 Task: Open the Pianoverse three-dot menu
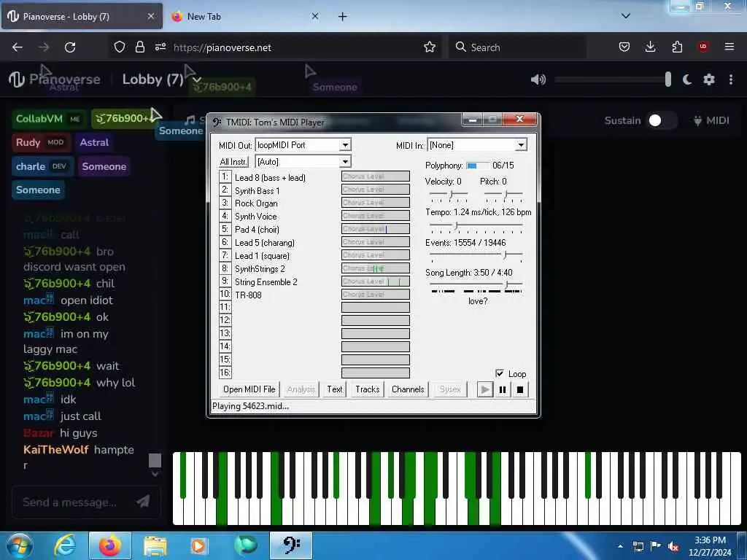[x=731, y=79]
